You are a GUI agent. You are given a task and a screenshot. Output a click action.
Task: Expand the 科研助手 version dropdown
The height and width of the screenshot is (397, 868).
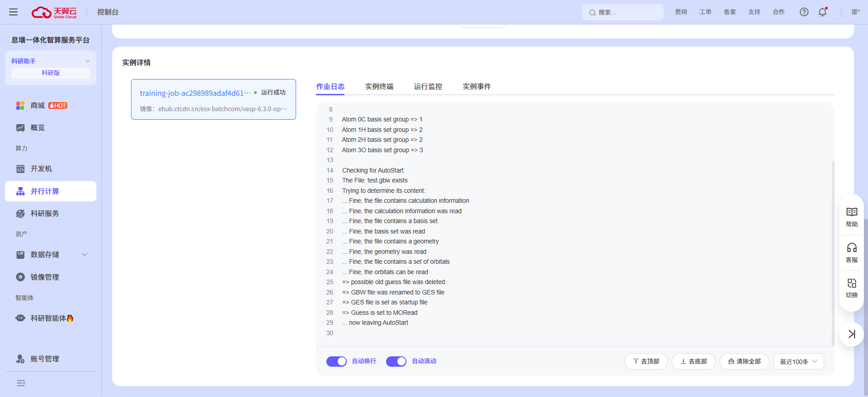point(87,61)
